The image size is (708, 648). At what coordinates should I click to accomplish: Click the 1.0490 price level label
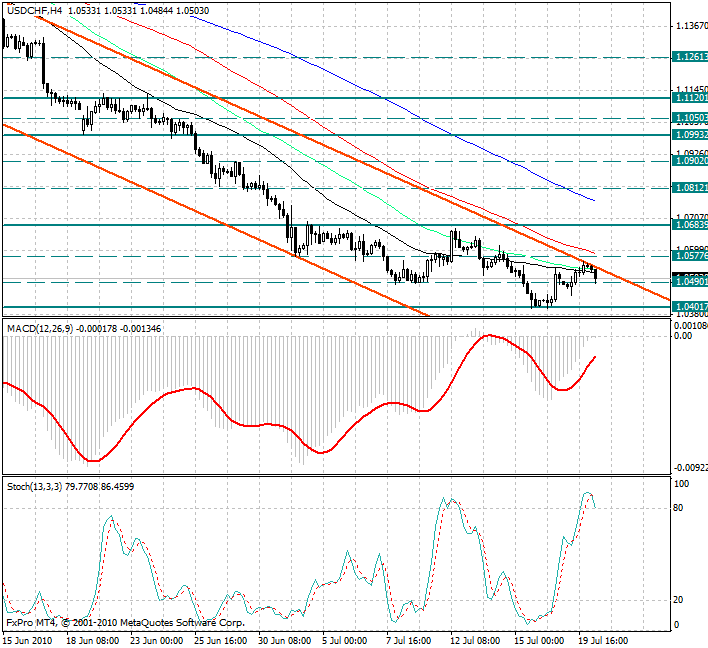pos(690,282)
